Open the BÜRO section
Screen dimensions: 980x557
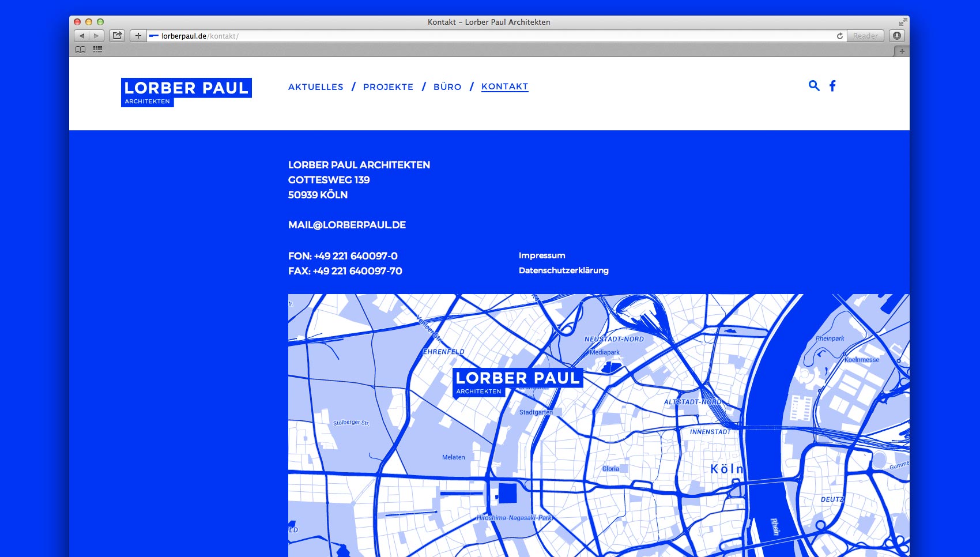(x=447, y=86)
